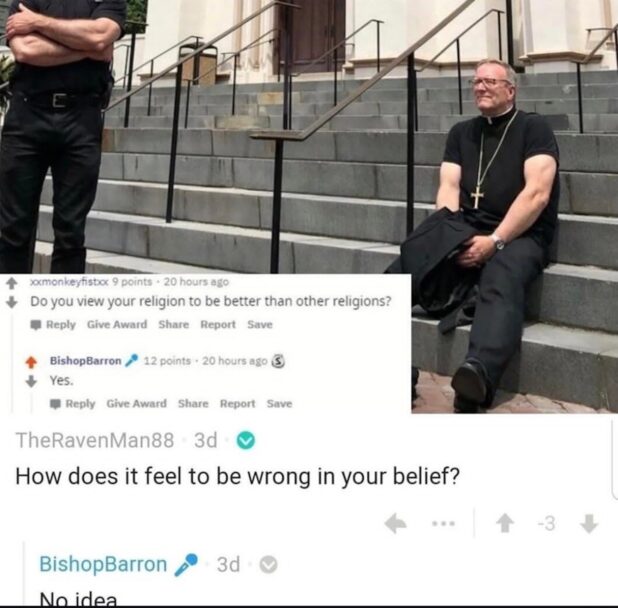The width and height of the screenshot is (618, 608).
Task: Click the orange upvote arrow on BishopBarron's reply
Action: pos(31,361)
